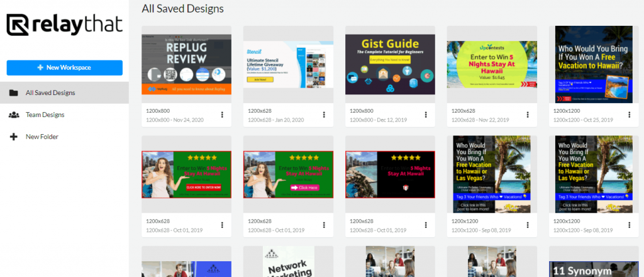Open the Free Vacation to Hawaii square thumbnail
The height and width of the screenshot is (277, 644).
594,64
